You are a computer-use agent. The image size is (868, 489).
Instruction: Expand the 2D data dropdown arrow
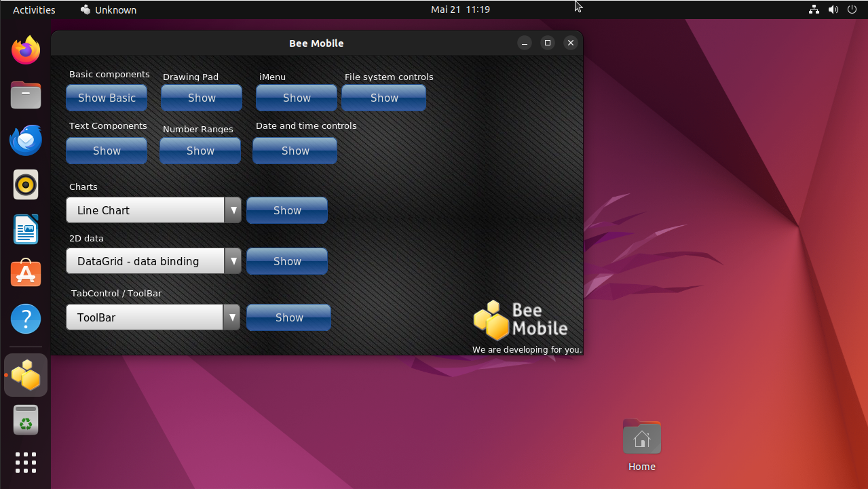[x=233, y=261]
